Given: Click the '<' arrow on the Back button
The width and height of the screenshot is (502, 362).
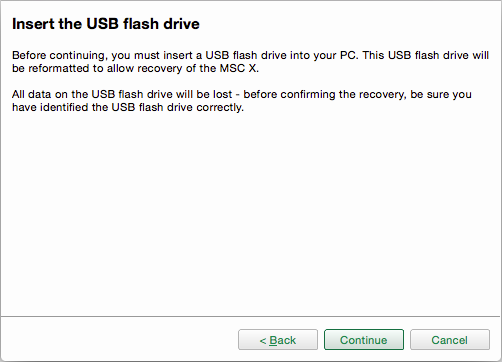Looking at the screenshot, I should pyautogui.click(x=263, y=340).
